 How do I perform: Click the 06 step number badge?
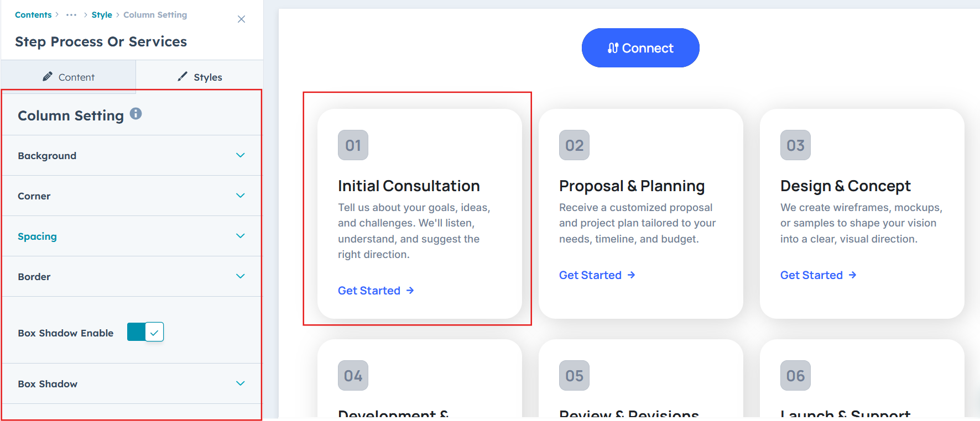coord(795,376)
